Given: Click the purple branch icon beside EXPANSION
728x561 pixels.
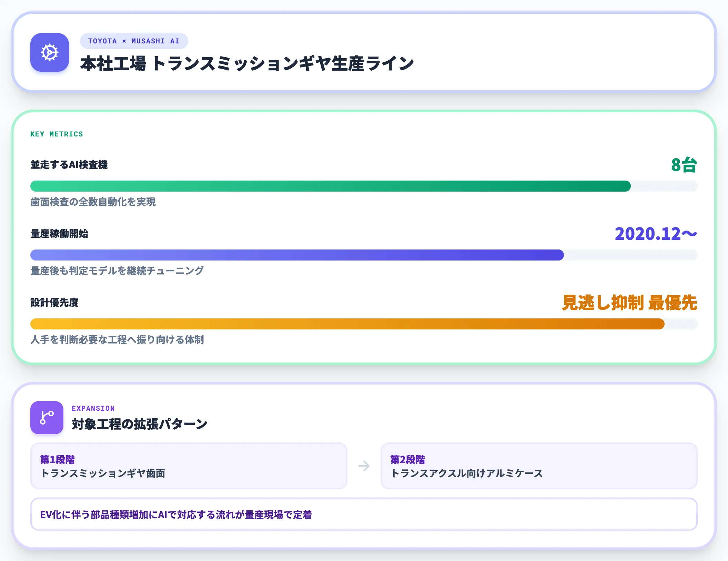Looking at the screenshot, I should coord(47,417).
